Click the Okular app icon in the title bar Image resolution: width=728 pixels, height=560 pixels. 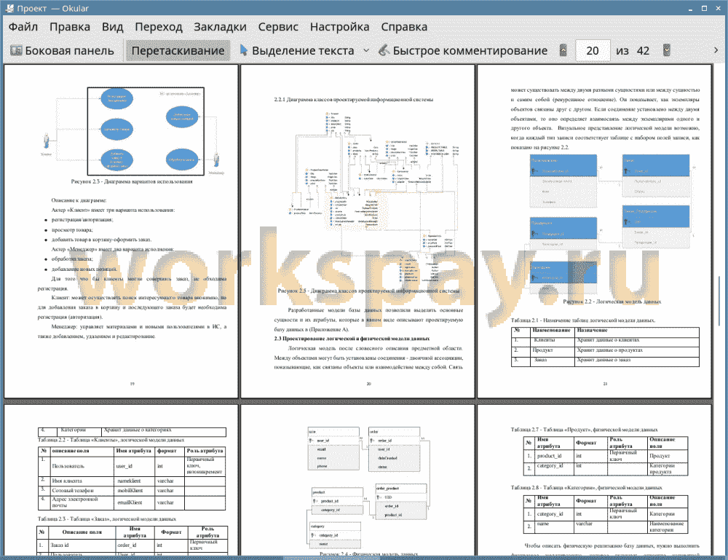pyautogui.click(x=9, y=8)
